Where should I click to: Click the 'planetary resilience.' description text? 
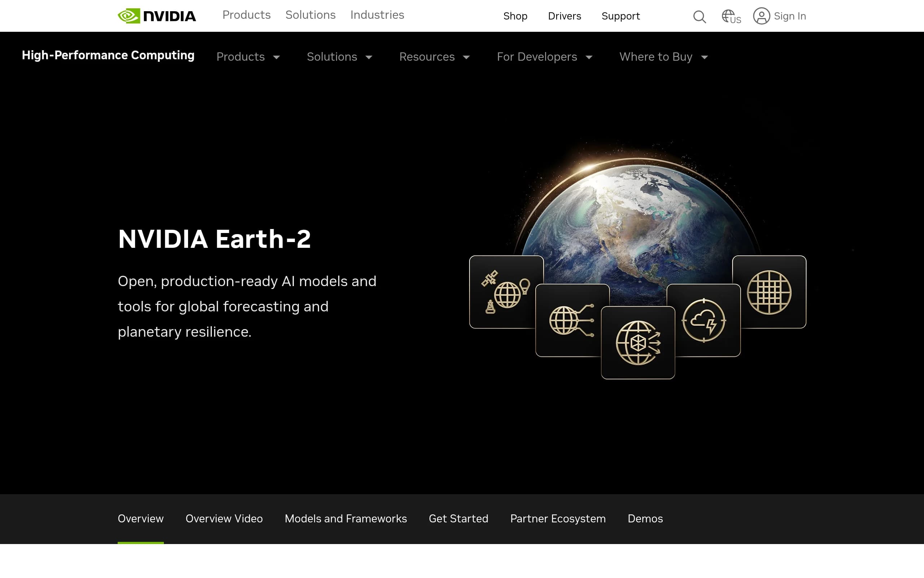184,332
